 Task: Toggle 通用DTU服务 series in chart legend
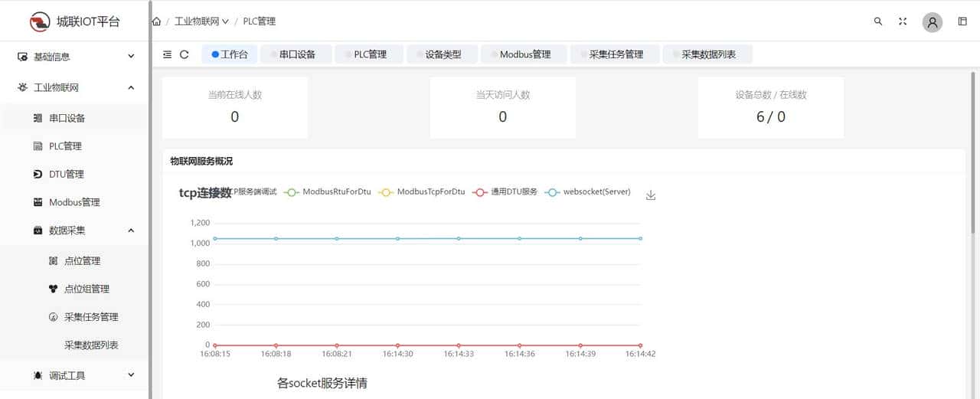coord(505,192)
